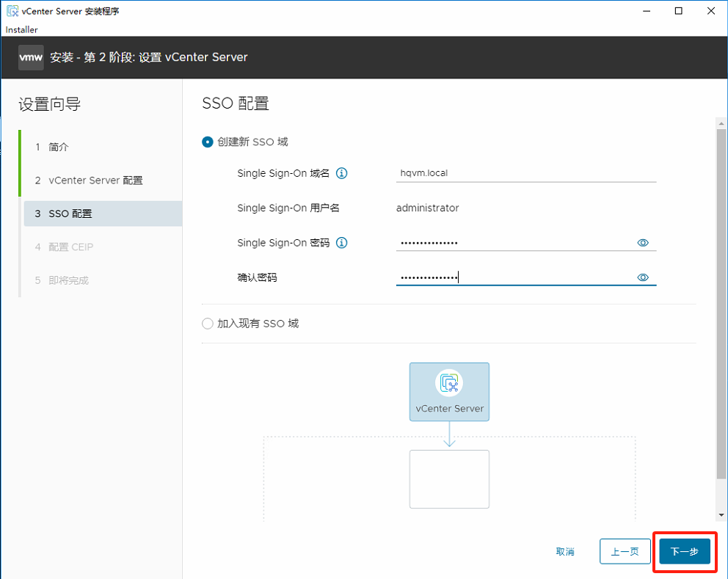Close the installer window
The width and height of the screenshot is (728, 579).
(x=711, y=11)
